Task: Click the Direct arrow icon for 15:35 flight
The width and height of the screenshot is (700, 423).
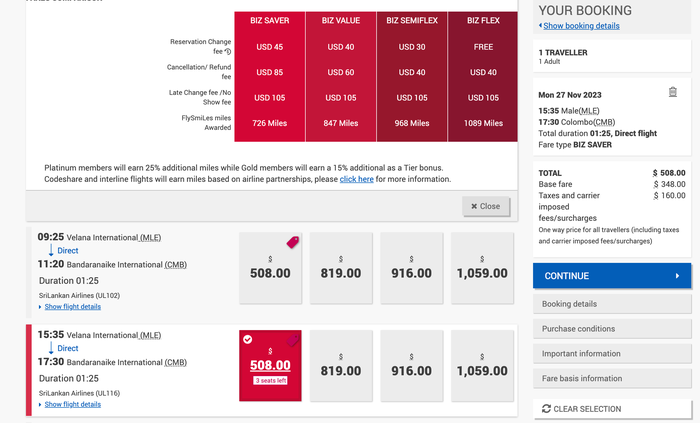Action: point(51,348)
